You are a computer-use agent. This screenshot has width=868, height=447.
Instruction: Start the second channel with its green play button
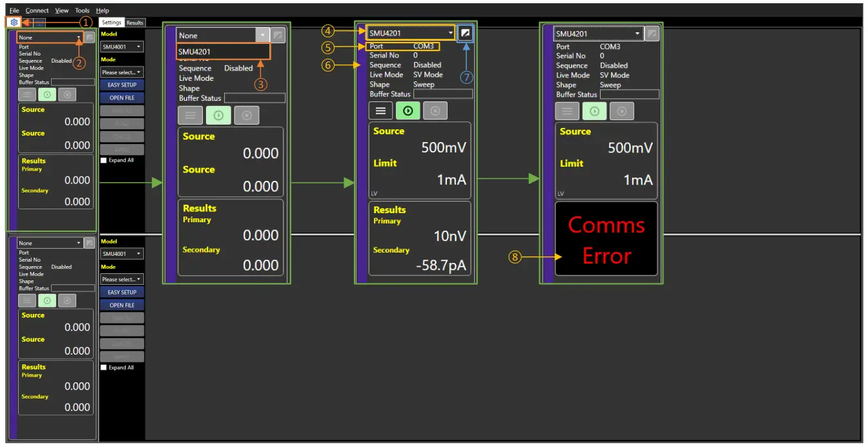point(47,300)
